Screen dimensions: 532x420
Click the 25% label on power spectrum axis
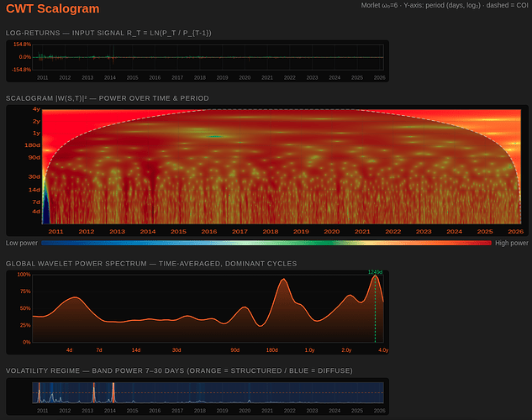click(x=25, y=325)
